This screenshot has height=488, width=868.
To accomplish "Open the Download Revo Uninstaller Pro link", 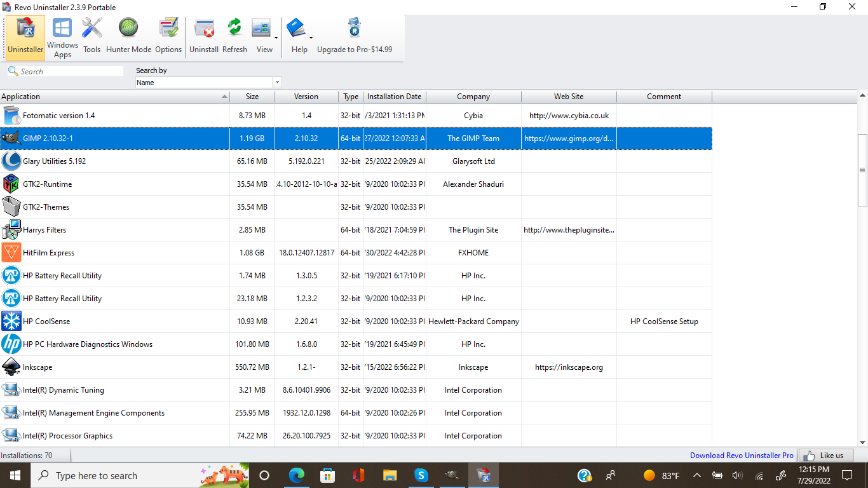I will coord(742,456).
